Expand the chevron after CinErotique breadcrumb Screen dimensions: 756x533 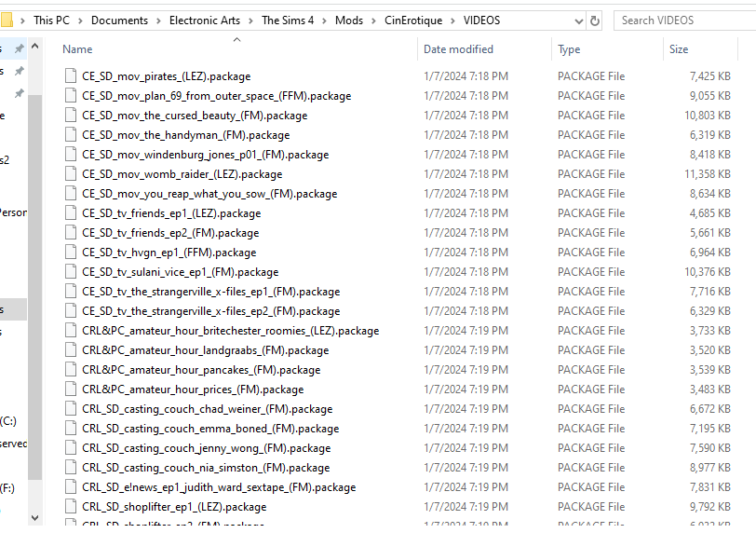[452, 20]
